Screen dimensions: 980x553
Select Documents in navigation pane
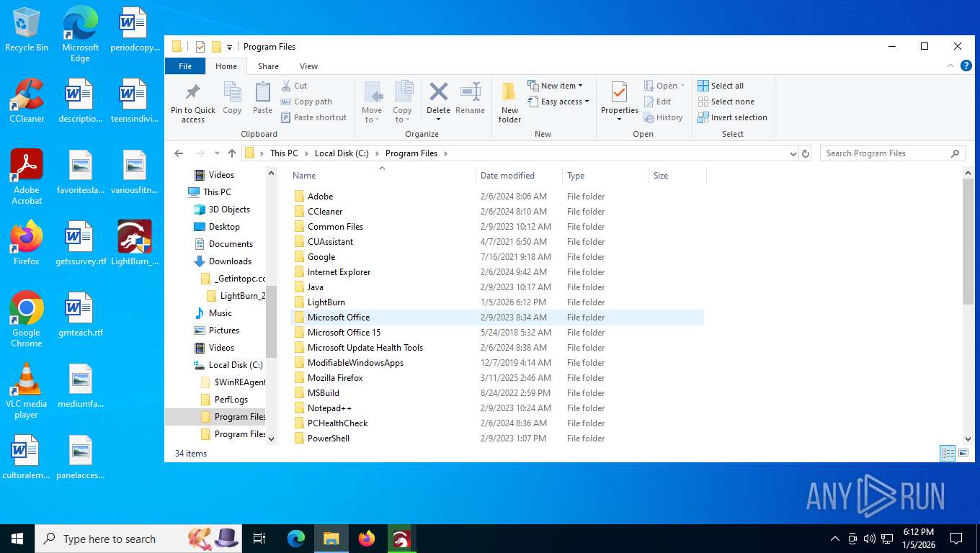click(x=231, y=244)
